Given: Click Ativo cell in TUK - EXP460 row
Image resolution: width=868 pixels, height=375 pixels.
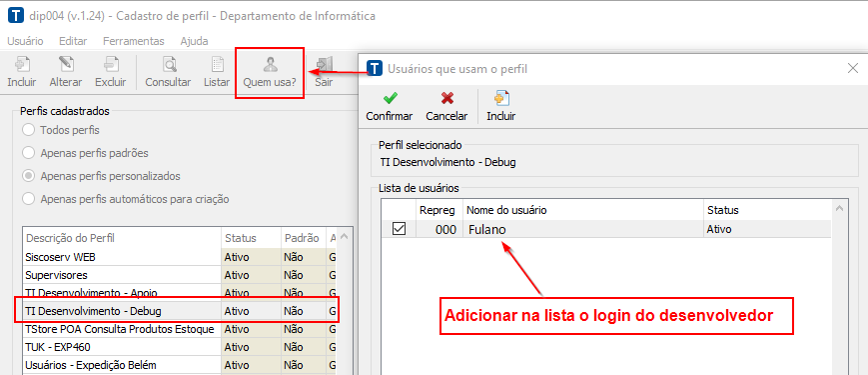Looking at the screenshot, I should (x=251, y=347).
